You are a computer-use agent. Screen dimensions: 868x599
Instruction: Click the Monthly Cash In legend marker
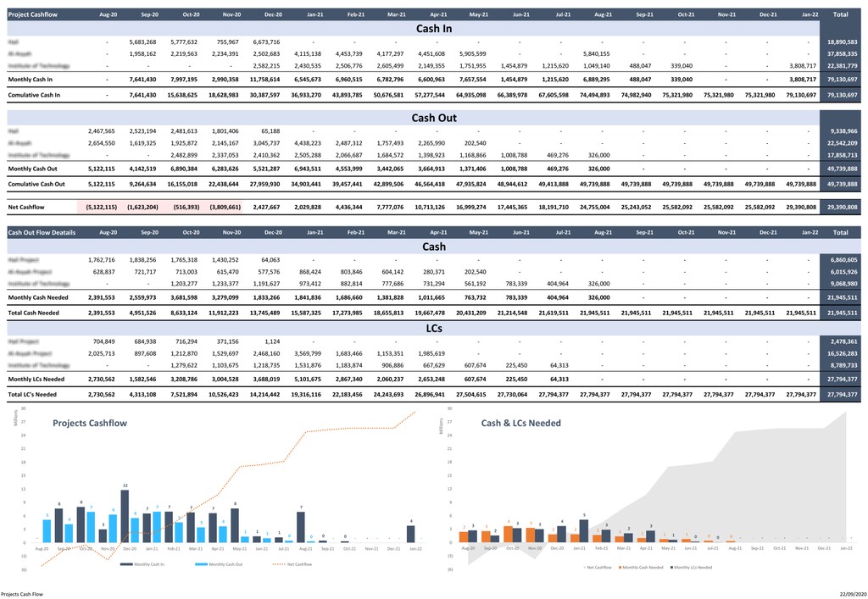[x=126, y=564]
